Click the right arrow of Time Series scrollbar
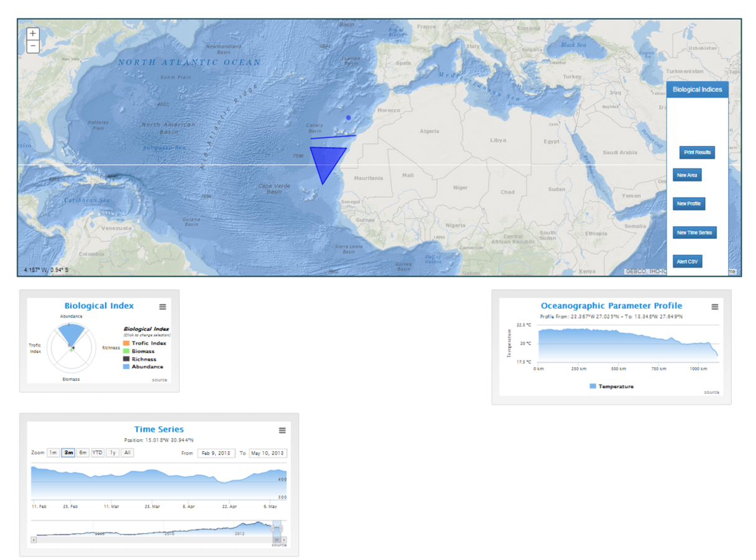Viewport: 756px width, 560px height. [284, 539]
